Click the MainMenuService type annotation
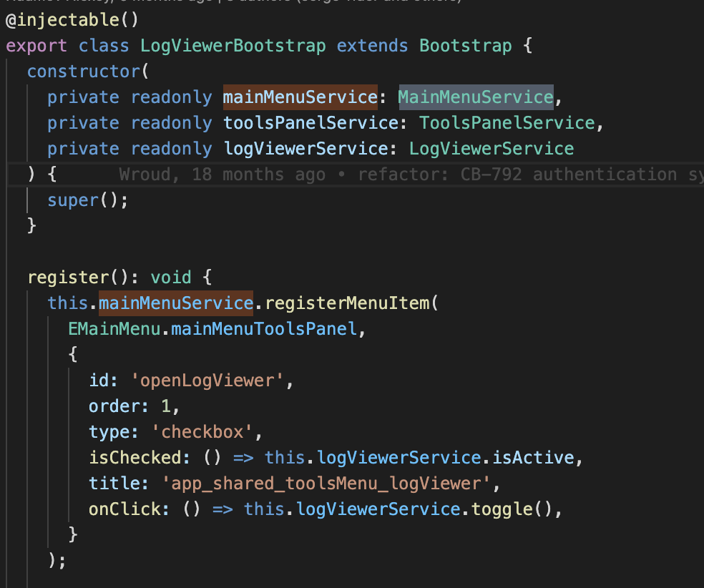The image size is (704, 588). pos(475,97)
